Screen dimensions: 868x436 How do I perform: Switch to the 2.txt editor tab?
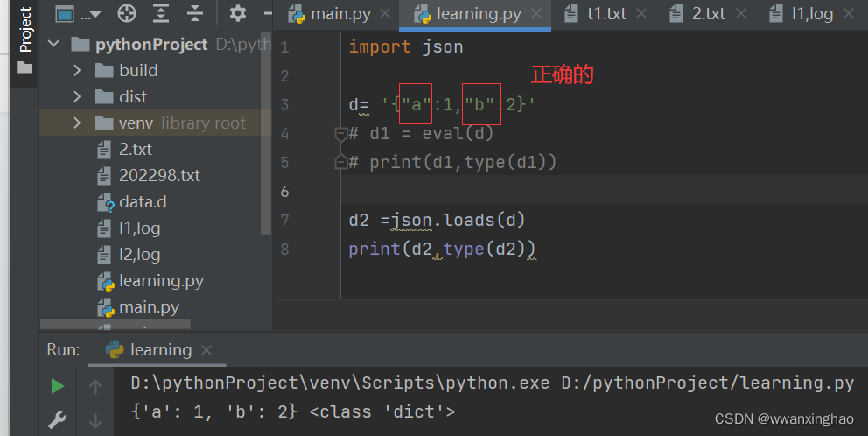tap(708, 14)
